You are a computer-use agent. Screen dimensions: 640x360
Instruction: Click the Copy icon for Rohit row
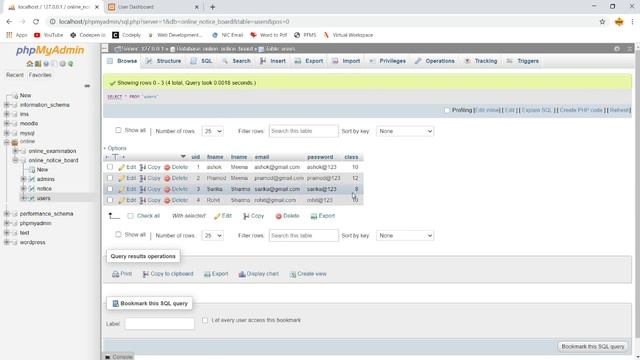pyautogui.click(x=143, y=200)
